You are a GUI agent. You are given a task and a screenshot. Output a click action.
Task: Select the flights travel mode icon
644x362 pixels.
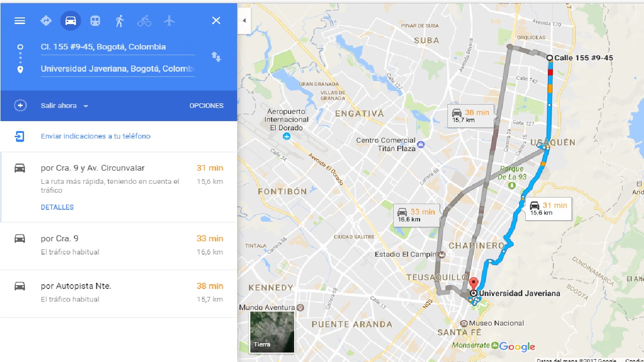[169, 21]
